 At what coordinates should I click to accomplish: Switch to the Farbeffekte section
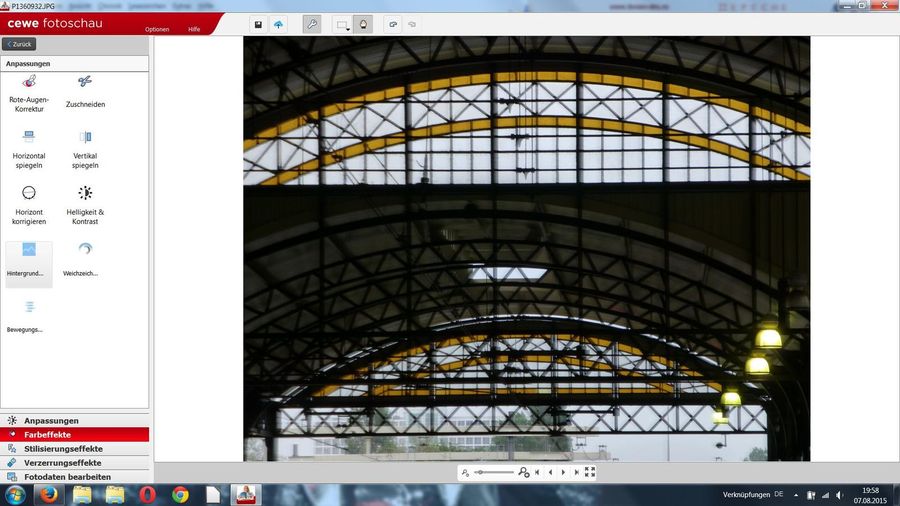[x=75, y=434]
